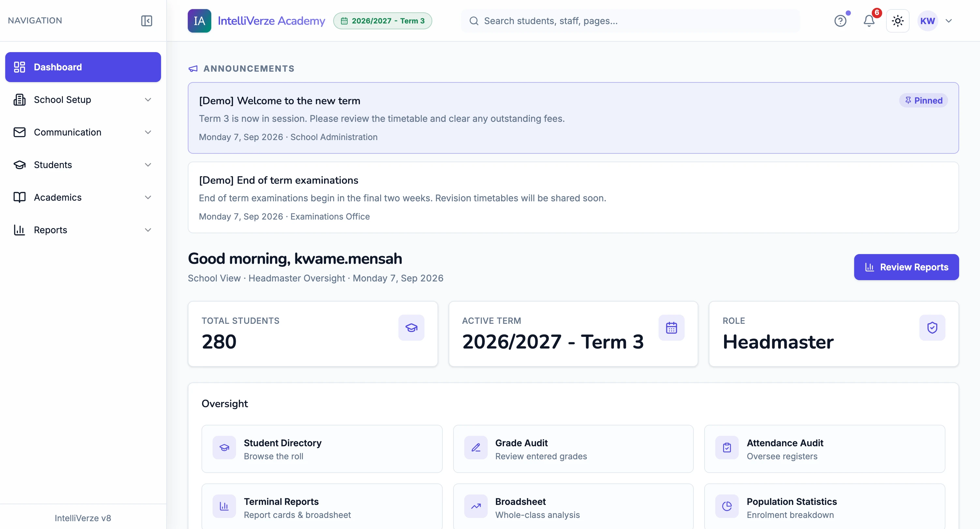Screen dimensions: 980x529
Task: Click the Good morning, kwame.mensah heading
Action: point(295,259)
